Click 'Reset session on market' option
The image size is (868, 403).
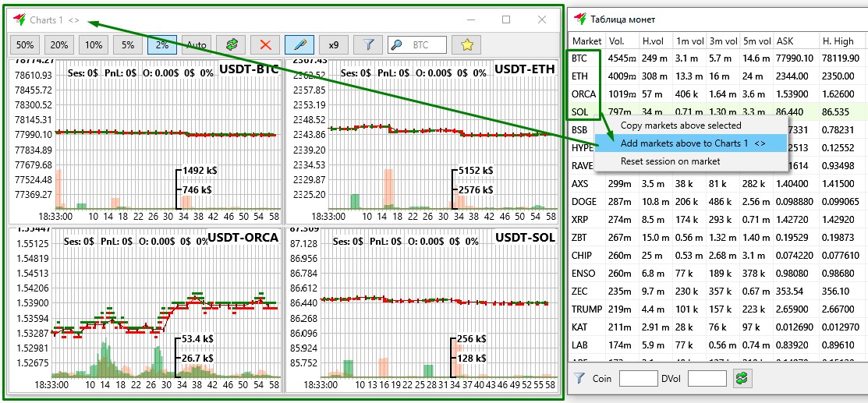point(670,161)
